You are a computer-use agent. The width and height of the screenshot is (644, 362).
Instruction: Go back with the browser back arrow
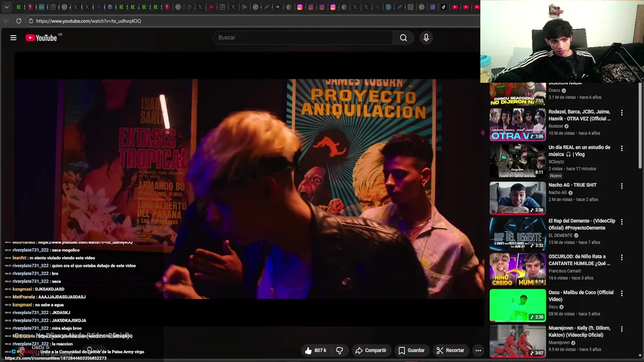pos(6,21)
